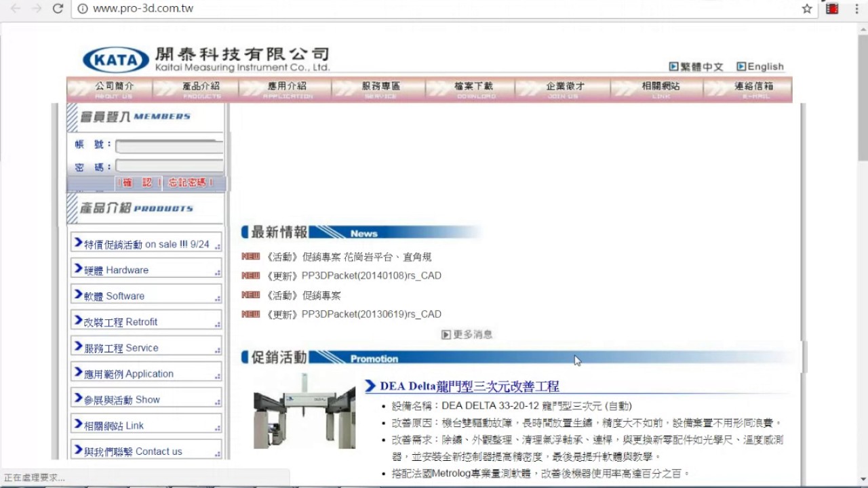Bookmark page with the star icon

point(807,9)
